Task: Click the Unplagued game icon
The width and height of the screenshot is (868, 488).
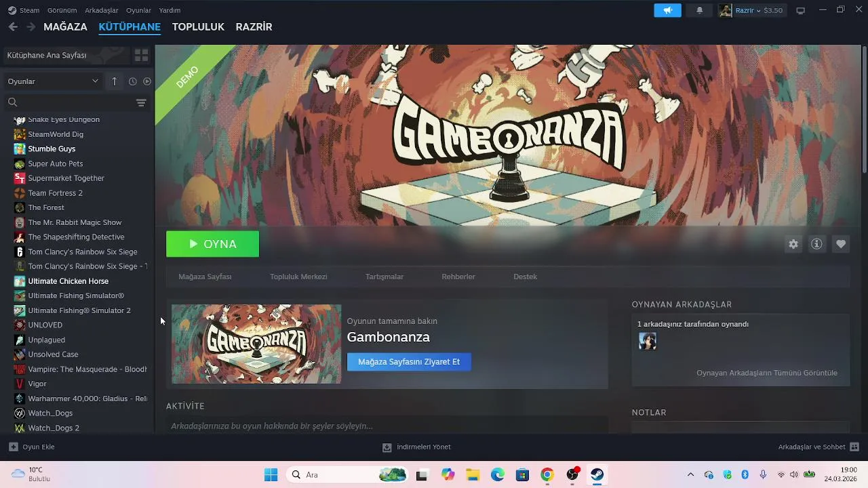Action: click(x=20, y=340)
